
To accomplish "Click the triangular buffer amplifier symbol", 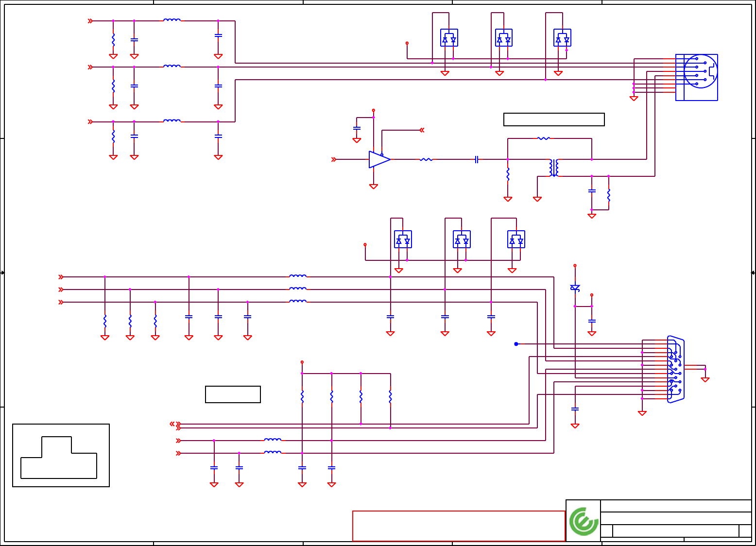I will point(379,159).
